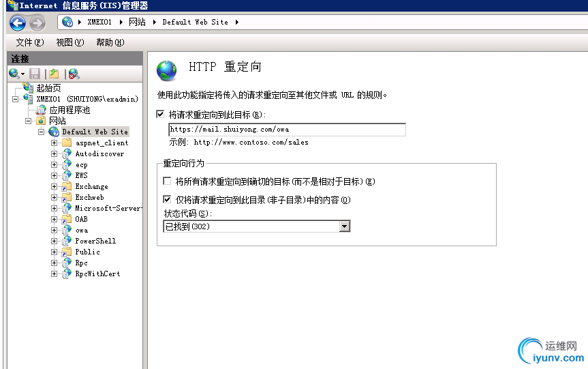The height and width of the screenshot is (369, 588).
Task: Expand the PowerShell node
Action: pos(55,241)
